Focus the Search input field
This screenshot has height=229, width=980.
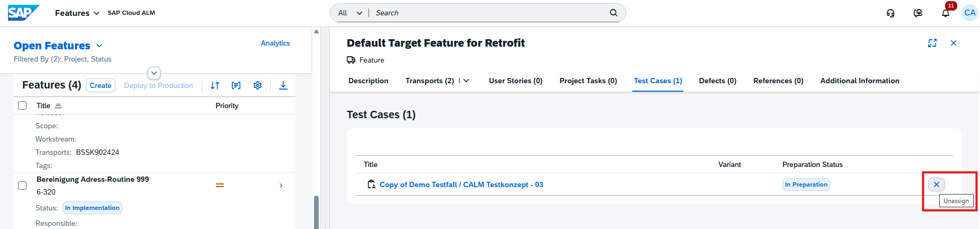488,13
